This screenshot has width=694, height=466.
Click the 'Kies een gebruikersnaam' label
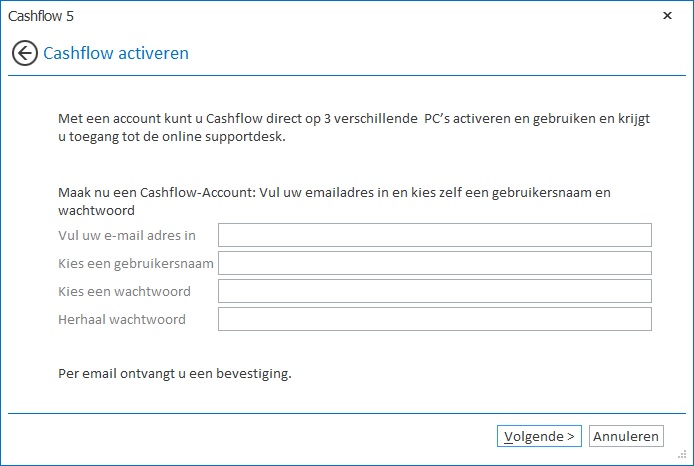point(137,264)
